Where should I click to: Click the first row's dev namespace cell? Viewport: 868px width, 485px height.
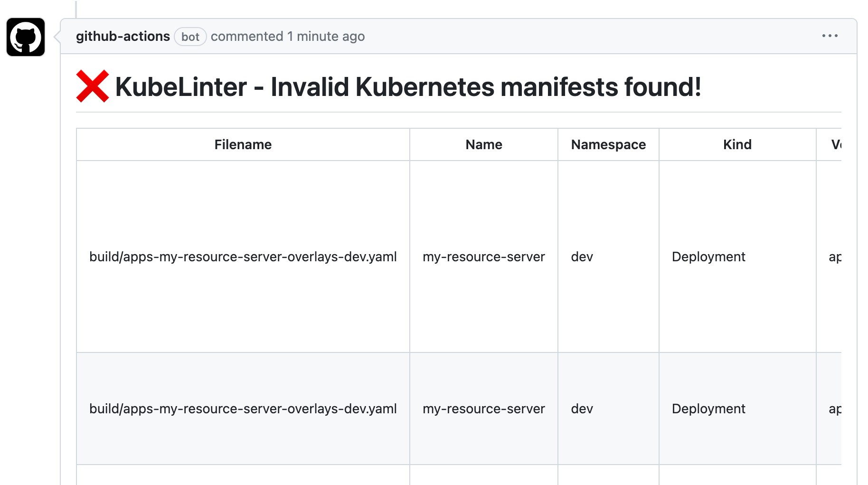click(x=582, y=257)
